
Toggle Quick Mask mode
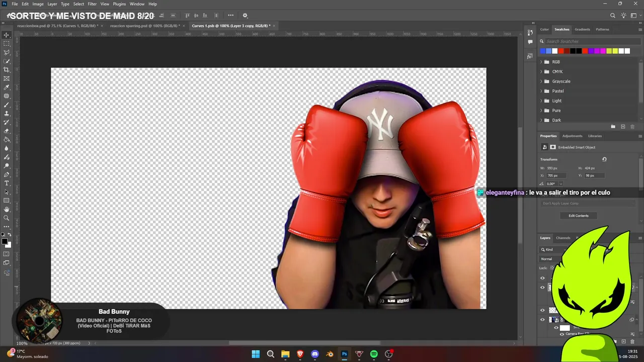pyautogui.click(x=7, y=254)
